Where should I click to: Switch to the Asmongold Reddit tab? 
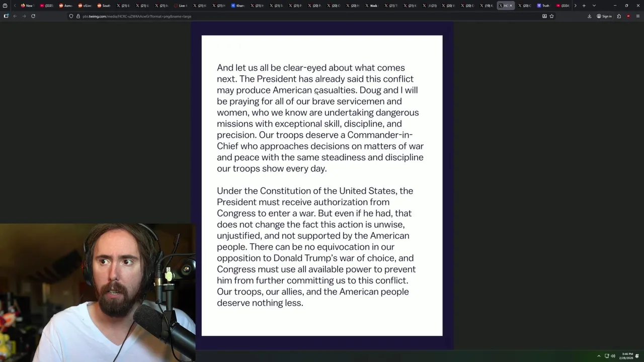click(65, 6)
